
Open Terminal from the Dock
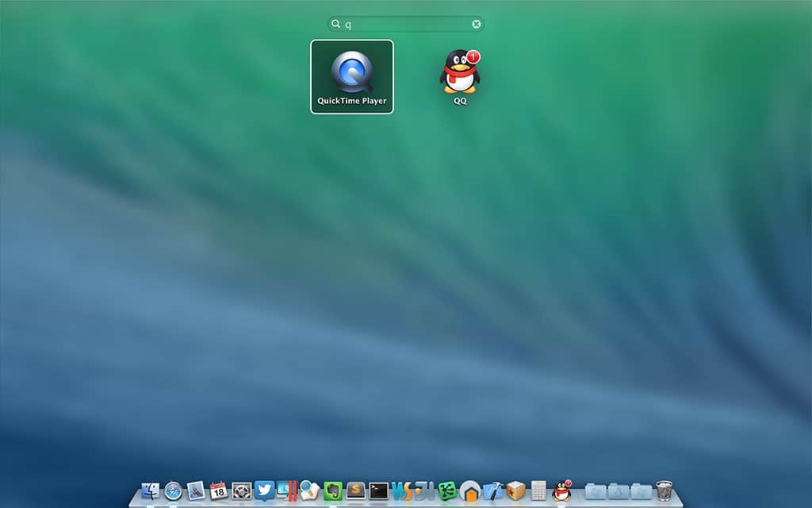coord(379,491)
